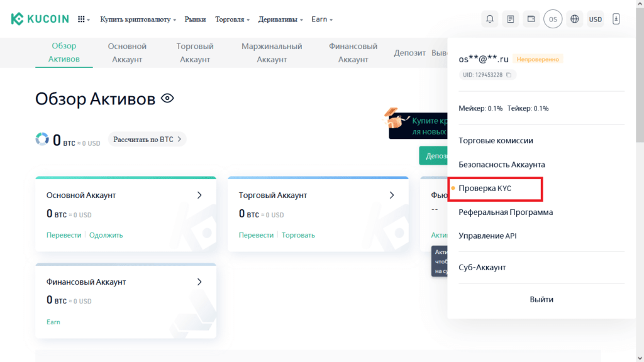Expand the Купить криптовалюту dropdown

coord(136,19)
